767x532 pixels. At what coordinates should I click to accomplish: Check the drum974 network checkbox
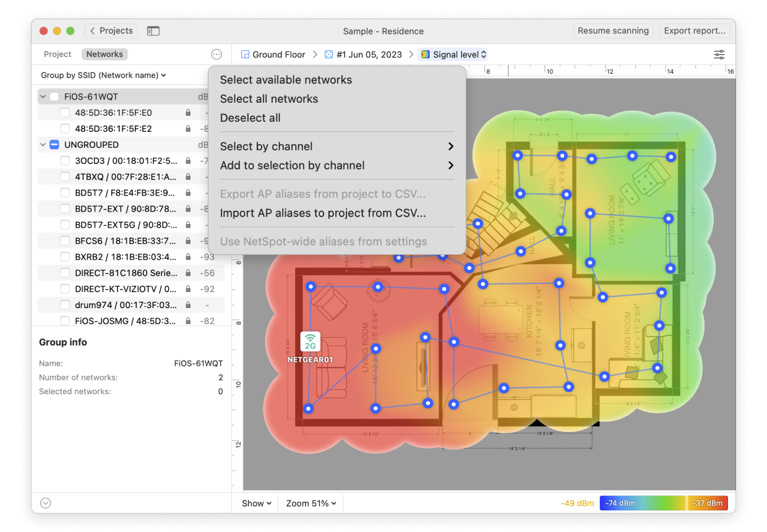pos(65,305)
